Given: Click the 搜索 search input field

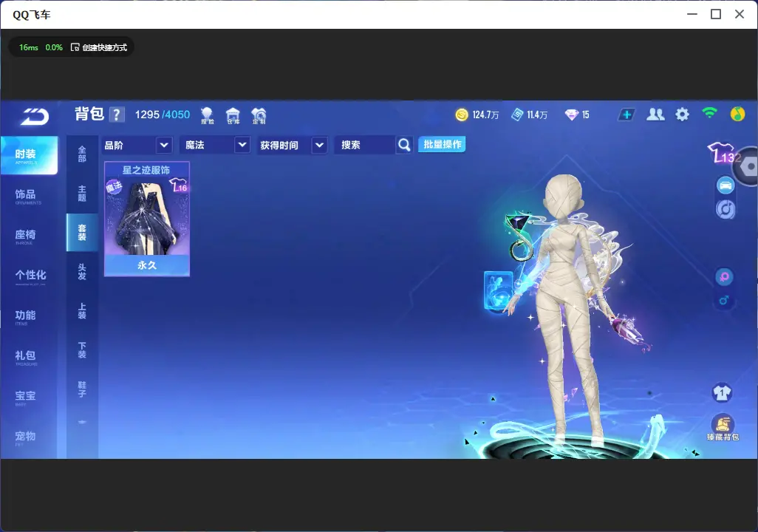Looking at the screenshot, I should [364, 145].
